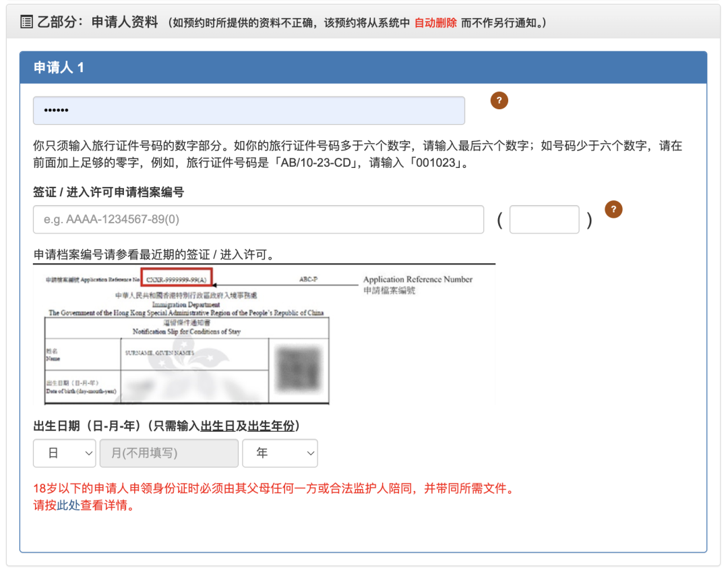Click the AAAA-1234567-89(0) reference input
Screen dimensions: 728x568
coord(258,219)
